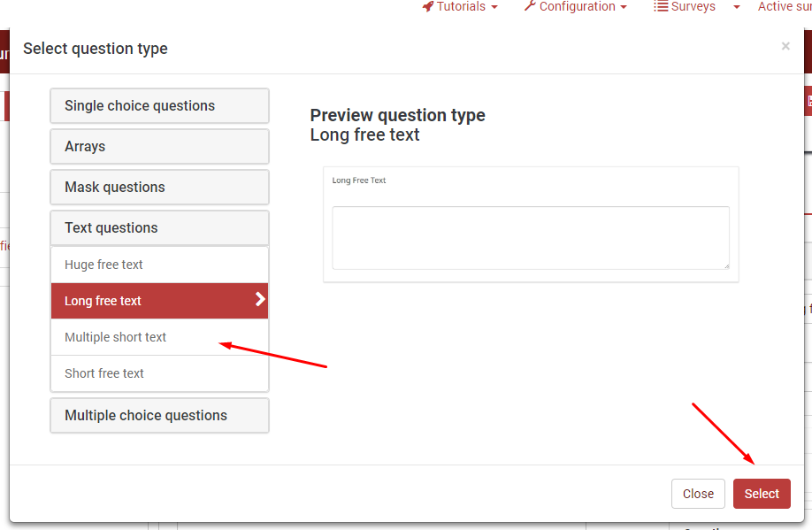
Task: Select Long free text question type
Action: [159, 301]
